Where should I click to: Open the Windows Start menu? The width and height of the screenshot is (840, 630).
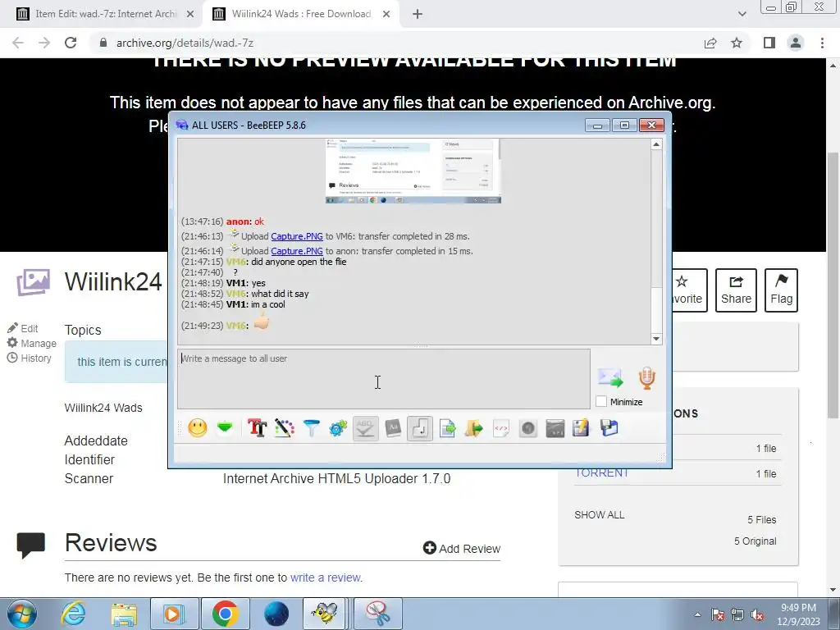pos(21,614)
